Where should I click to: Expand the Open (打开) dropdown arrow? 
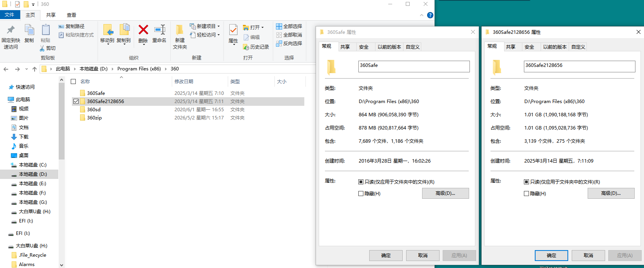click(262, 28)
